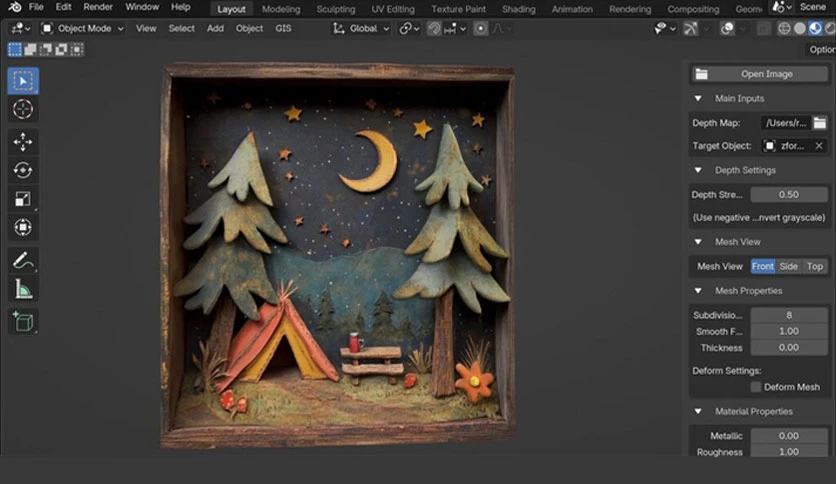This screenshot has height=484, width=836.
Task: Set selection mode to subtract
Action: coord(46,50)
